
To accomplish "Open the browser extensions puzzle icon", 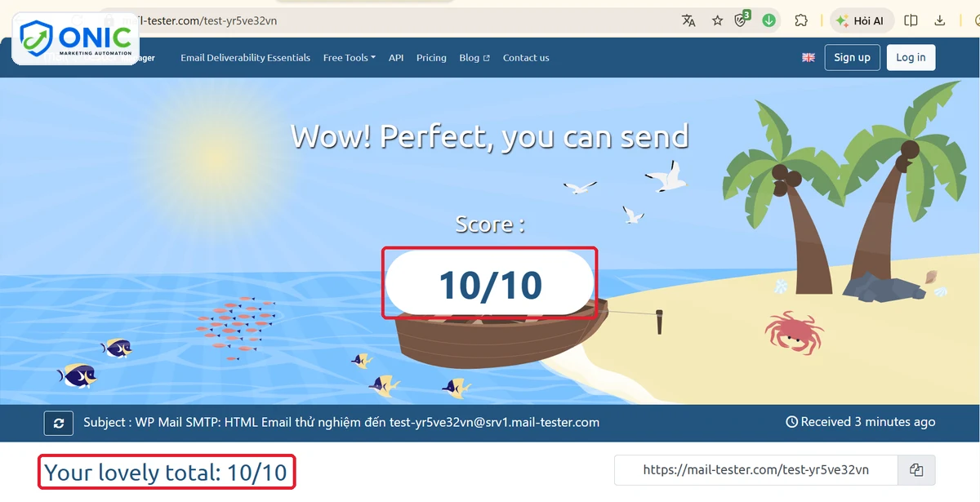I will (x=801, y=20).
